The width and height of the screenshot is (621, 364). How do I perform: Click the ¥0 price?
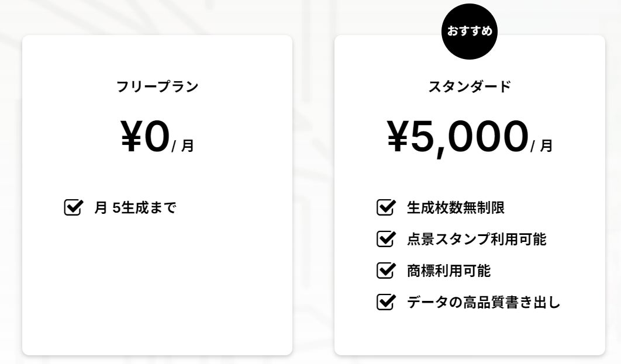(x=145, y=137)
